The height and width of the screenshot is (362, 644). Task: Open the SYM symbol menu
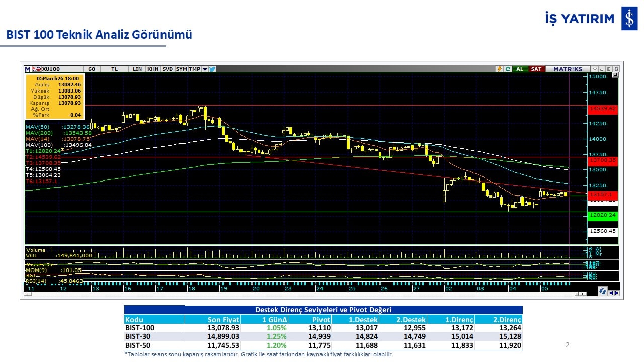tap(181, 69)
